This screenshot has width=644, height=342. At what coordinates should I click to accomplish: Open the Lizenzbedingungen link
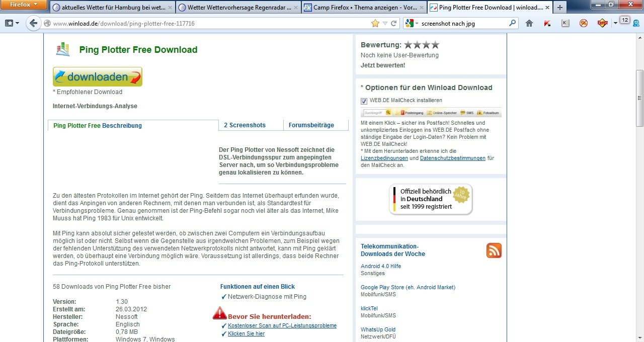coord(384,158)
